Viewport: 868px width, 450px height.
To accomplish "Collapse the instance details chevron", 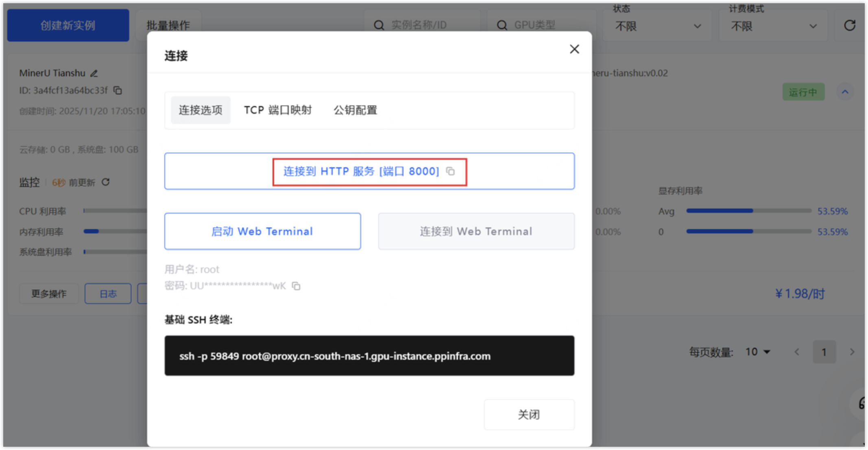I will tap(845, 92).
